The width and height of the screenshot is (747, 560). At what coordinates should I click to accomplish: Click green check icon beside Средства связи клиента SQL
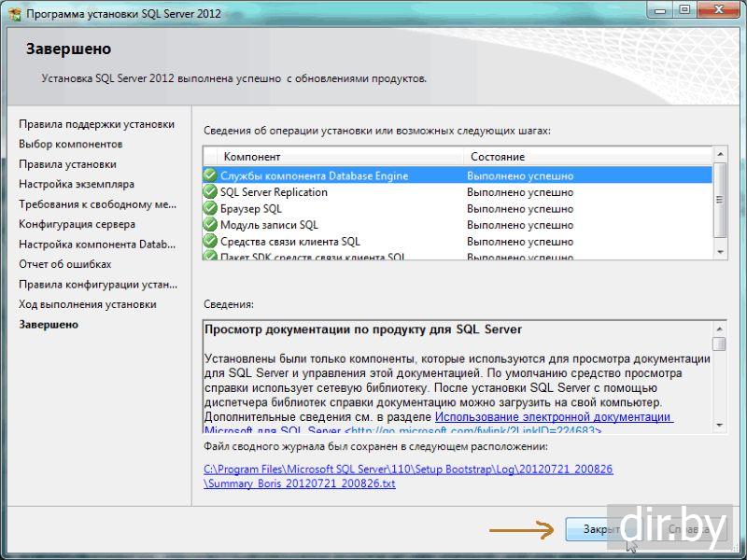(210, 242)
